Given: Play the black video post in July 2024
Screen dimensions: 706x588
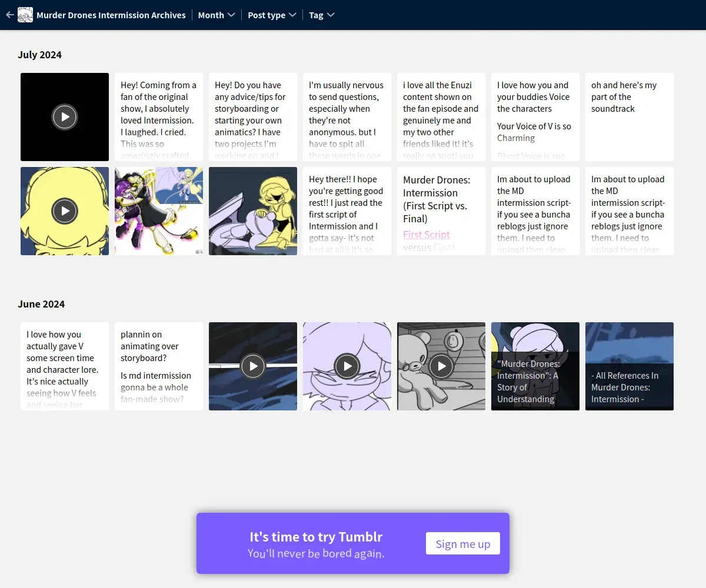Looking at the screenshot, I should coord(65,117).
